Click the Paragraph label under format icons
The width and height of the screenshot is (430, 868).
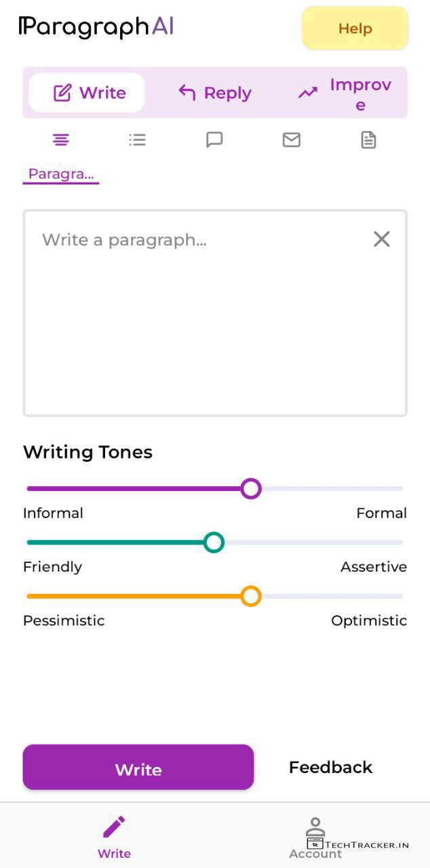coord(61,174)
